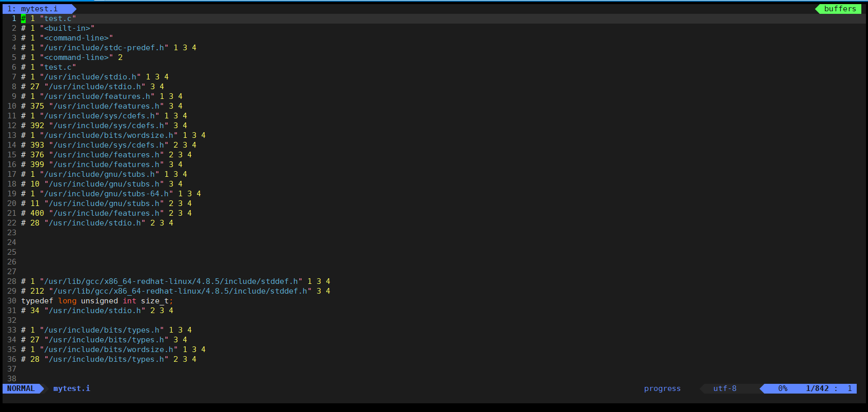
Task: Click the number 400 on line 21
Action: click(x=37, y=213)
